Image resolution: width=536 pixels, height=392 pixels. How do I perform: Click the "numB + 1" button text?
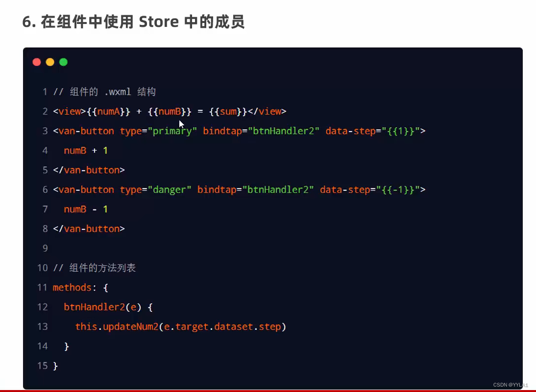[86, 151]
